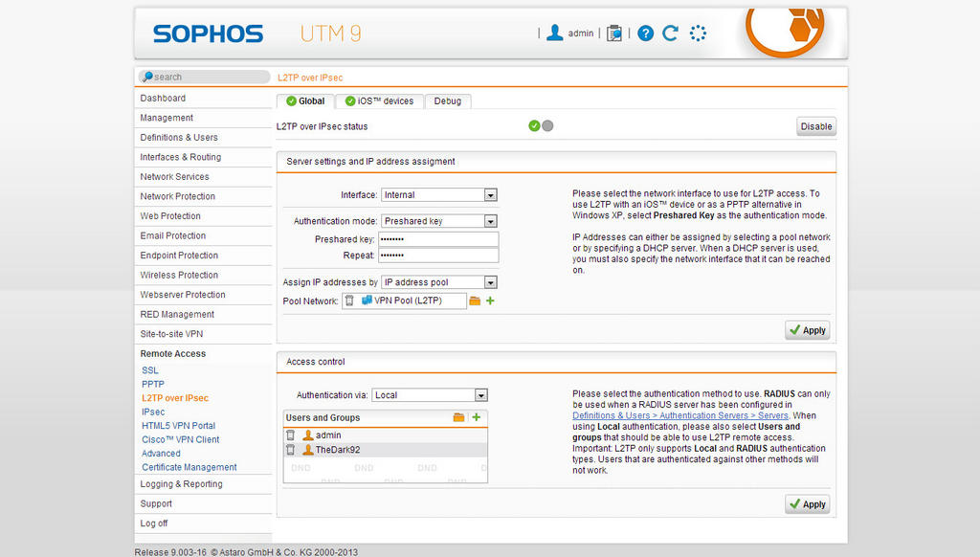980x557 pixels.
Task: Click the Sophos orange logo emblem
Action: coord(785,32)
